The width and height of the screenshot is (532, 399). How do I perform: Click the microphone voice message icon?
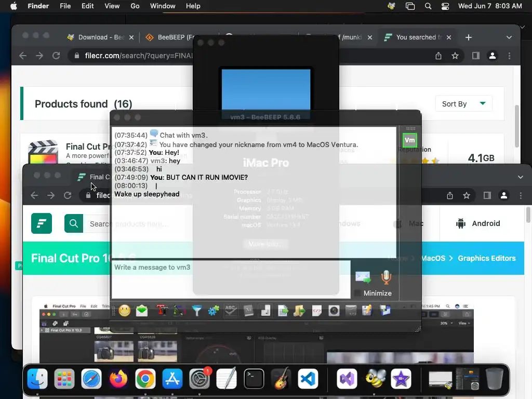click(x=386, y=277)
